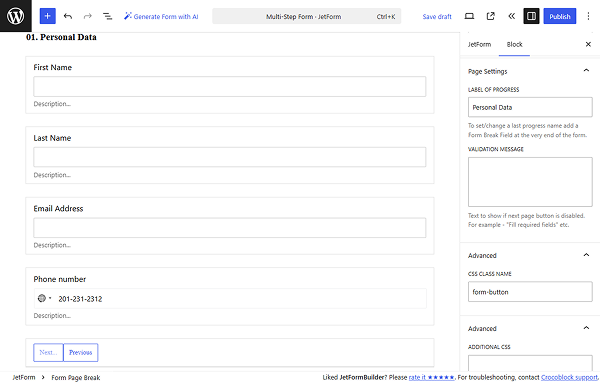The width and height of the screenshot is (600, 383).
Task: Toggle the settings sidebar panel icon
Action: 531,16
